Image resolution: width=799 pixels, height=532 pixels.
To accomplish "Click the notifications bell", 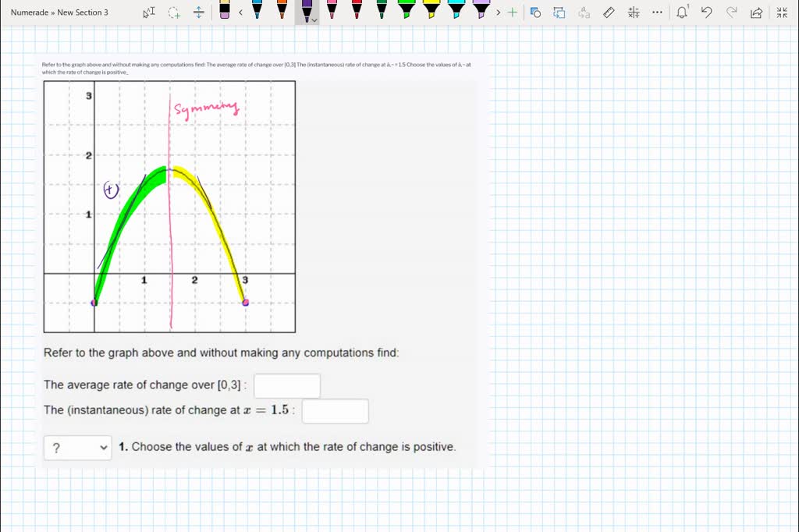I will tap(680, 10).
